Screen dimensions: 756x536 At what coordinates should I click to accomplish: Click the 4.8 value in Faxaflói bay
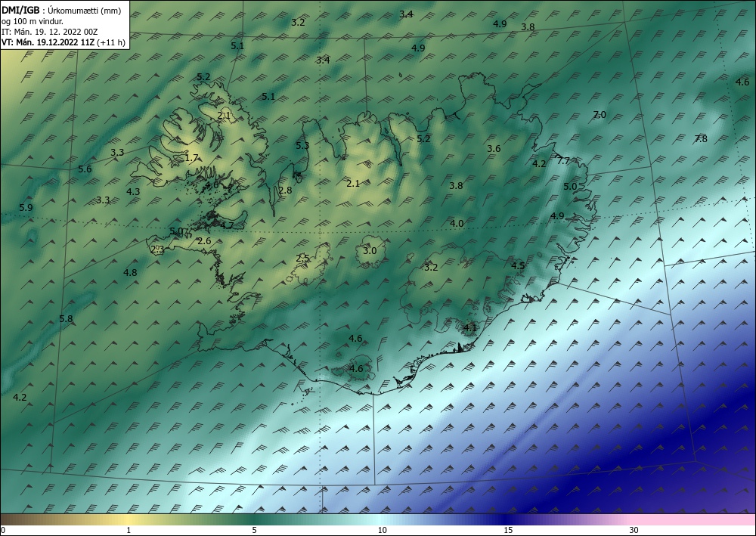tap(130, 272)
